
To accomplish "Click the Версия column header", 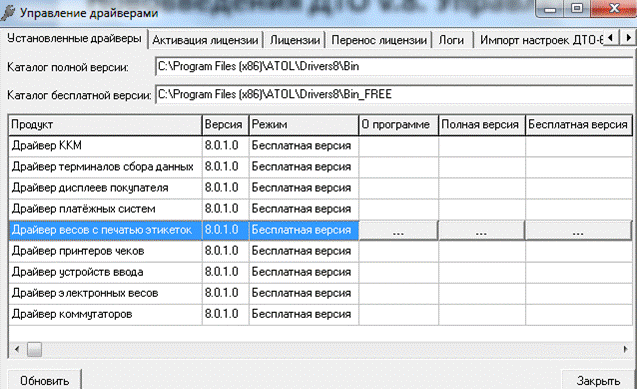I will (225, 125).
